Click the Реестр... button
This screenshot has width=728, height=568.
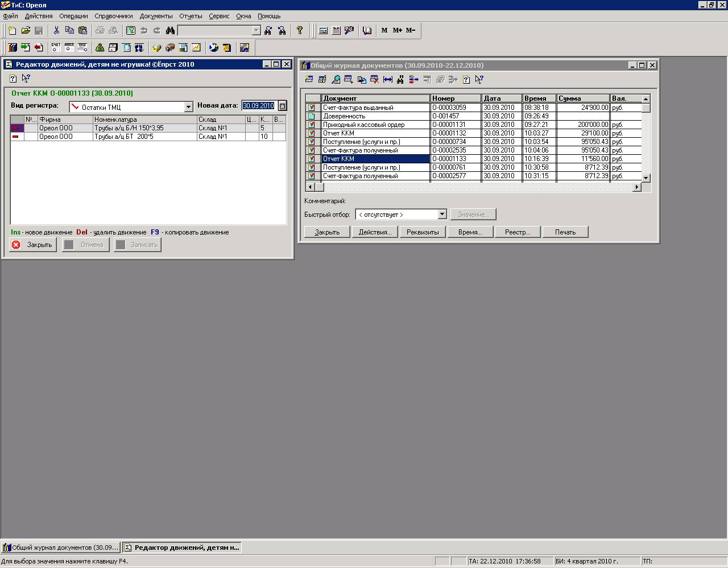coord(518,232)
